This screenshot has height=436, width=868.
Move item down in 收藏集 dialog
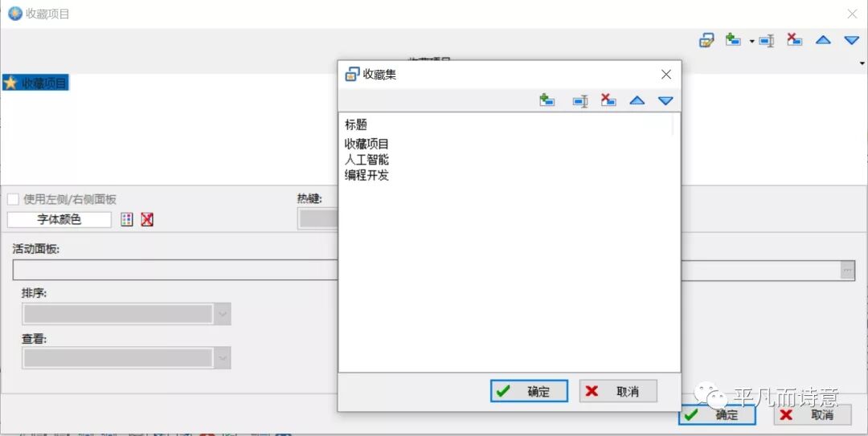coord(665,100)
